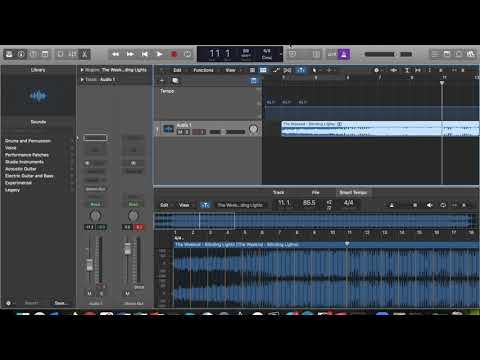Select The Weeknd Blinding Lights region in tracks area
Viewport: 480px width, 360px height.
pyautogui.click(x=380, y=129)
